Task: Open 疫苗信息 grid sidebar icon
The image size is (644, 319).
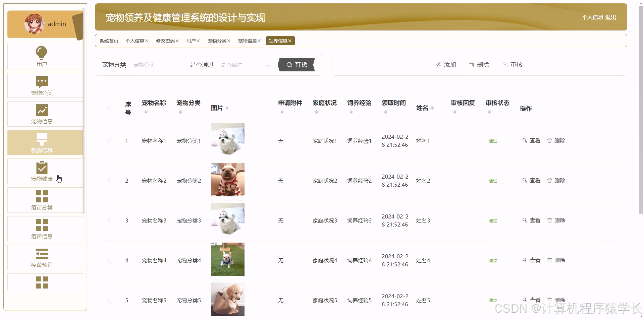Action: pyautogui.click(x=42, y=225)
